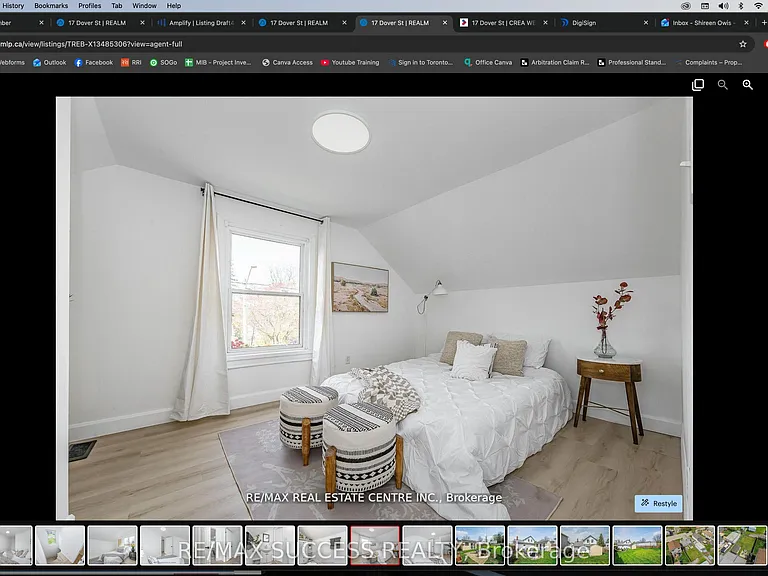Open the Facebook bookmark

click(94, 63)
